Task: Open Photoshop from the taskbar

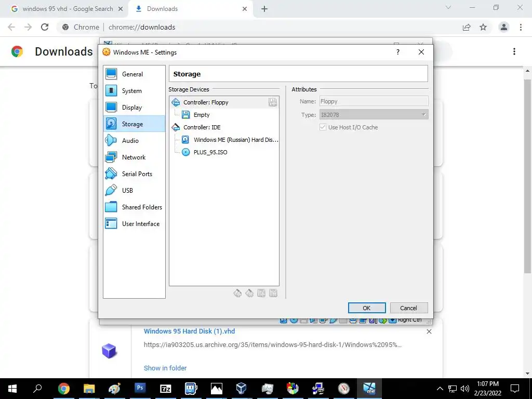Action: [x=140, y=389]
